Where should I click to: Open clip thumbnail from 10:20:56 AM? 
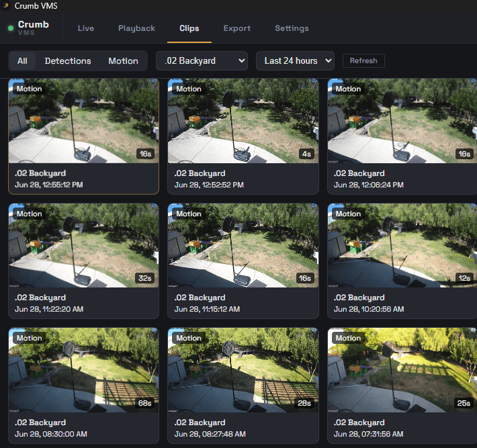pyautogui.click(x=402, y=245)
